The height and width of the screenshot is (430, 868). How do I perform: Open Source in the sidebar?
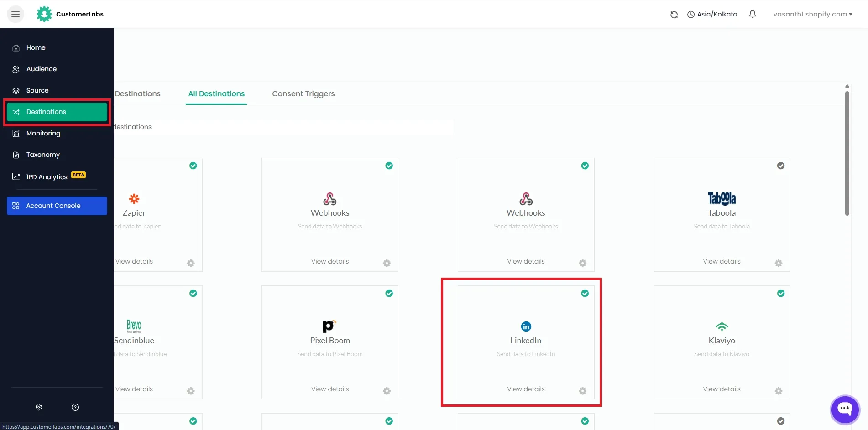[57, 90]
